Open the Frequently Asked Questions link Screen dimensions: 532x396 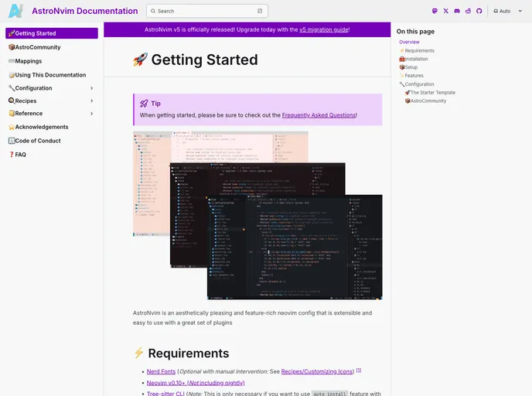(x=319, y=115)
